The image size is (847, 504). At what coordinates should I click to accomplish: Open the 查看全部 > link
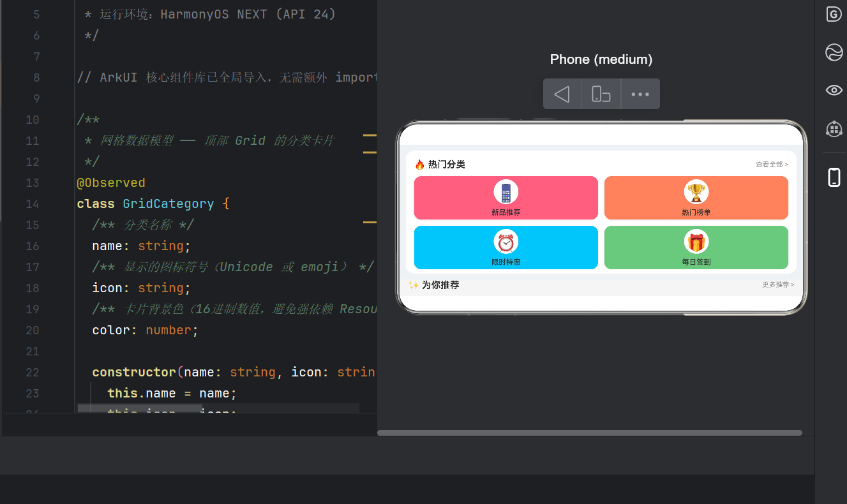tap(772, 165)
